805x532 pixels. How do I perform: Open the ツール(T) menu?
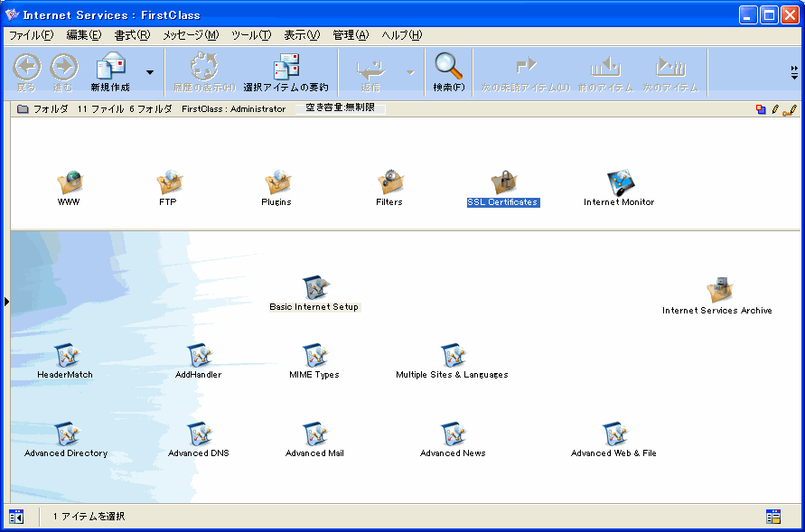click(x=251, y=35)
